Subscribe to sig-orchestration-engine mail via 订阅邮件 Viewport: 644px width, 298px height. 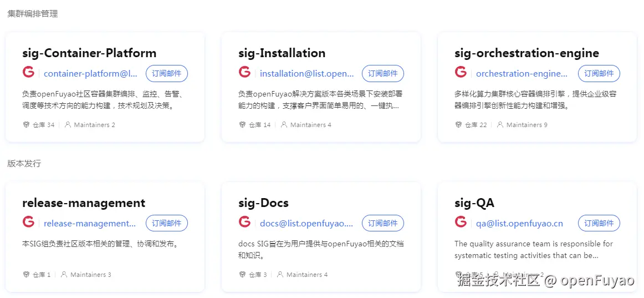[x=599, y=74]
